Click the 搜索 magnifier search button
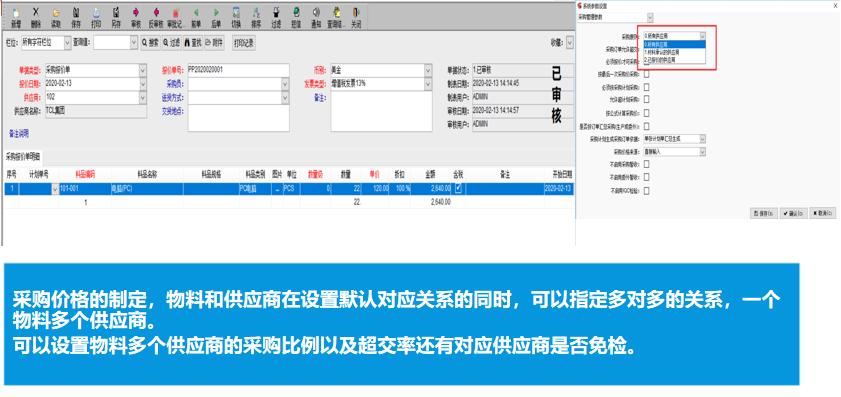 click(151, 43)
